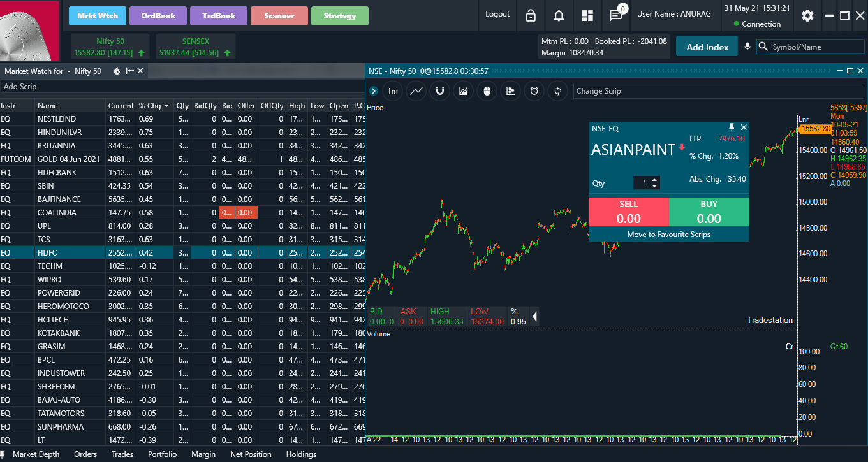Open the 1m timeframe selector

tap(392, 91)
